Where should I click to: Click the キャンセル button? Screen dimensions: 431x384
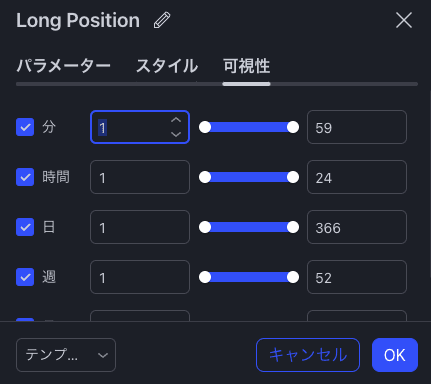(308, 355)
